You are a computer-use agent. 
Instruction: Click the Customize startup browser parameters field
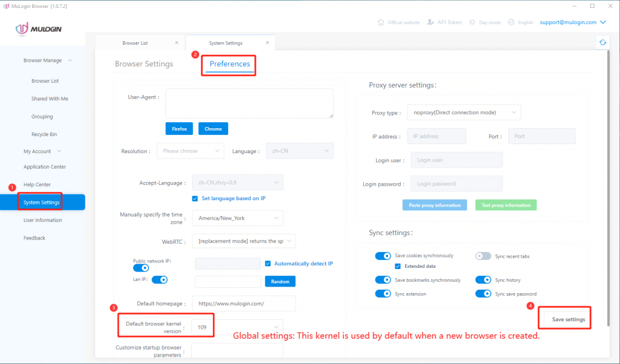click(237, 351)
